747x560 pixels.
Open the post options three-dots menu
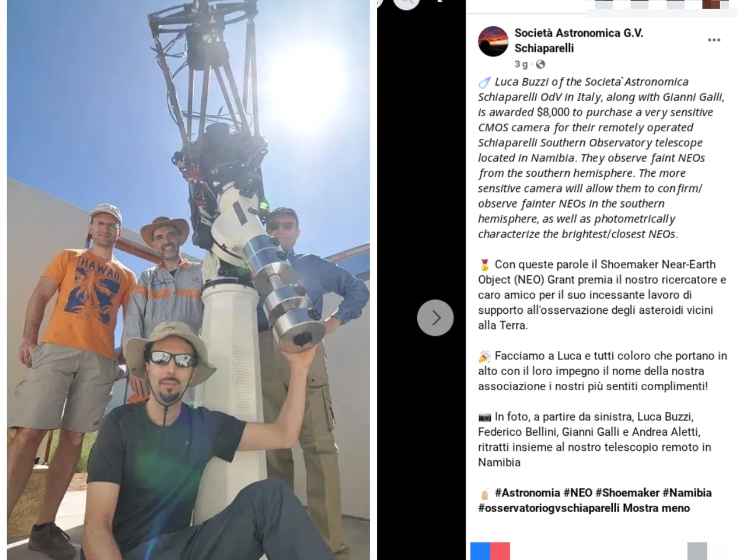pyautogui.click(x=714, y=40)
